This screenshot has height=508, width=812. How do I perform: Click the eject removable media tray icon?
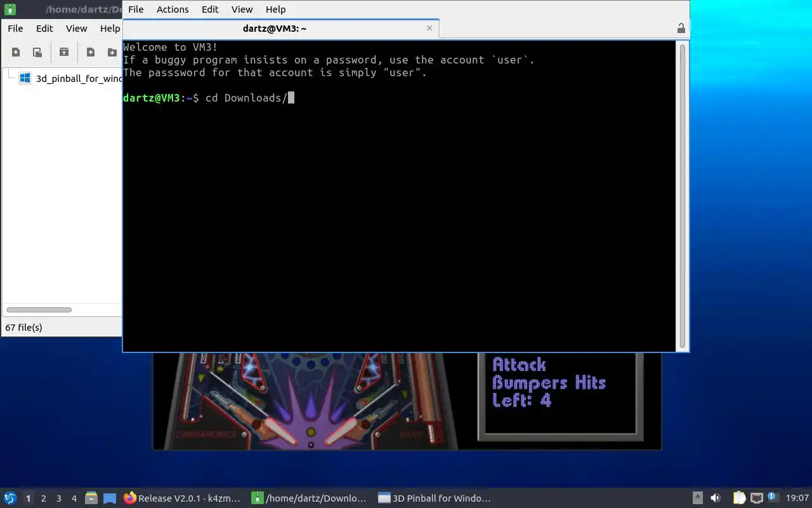click(x=697, y=498)
